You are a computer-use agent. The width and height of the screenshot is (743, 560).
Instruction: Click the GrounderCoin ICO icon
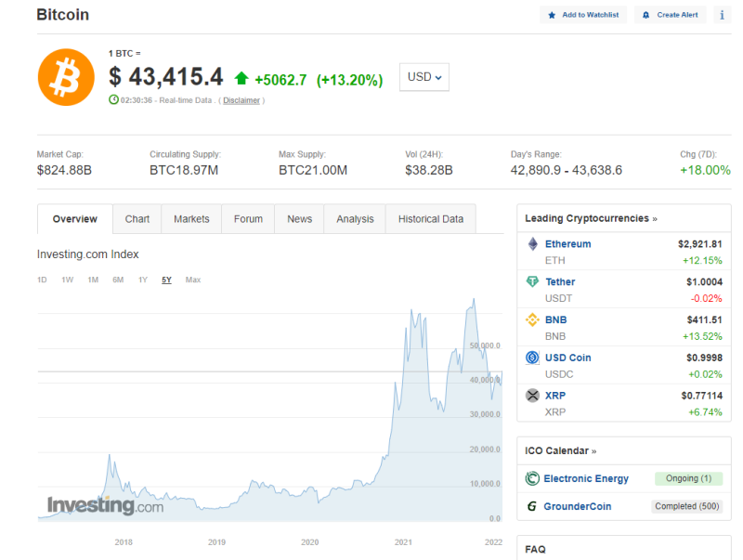[x=532, y=506]
